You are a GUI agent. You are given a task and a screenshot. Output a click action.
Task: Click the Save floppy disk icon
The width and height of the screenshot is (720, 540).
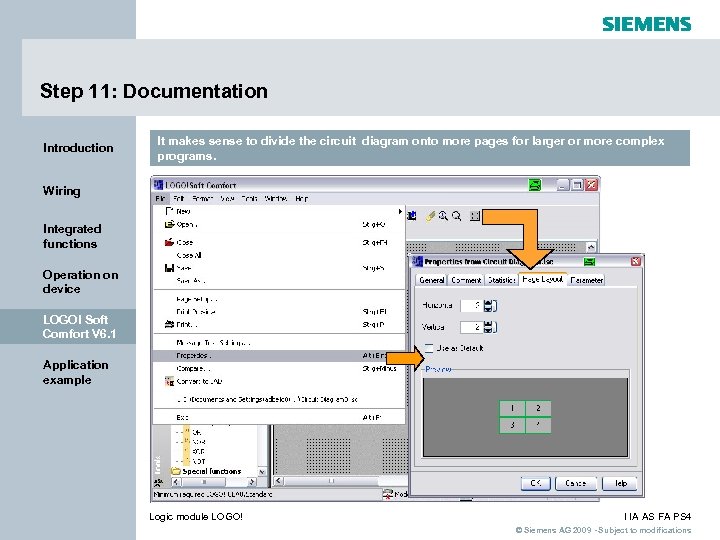pos(169,268)
